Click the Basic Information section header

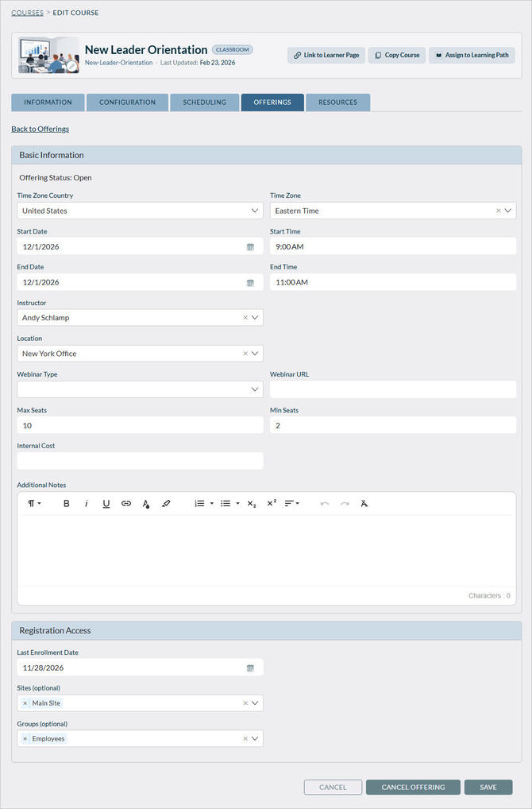(267, 155)
